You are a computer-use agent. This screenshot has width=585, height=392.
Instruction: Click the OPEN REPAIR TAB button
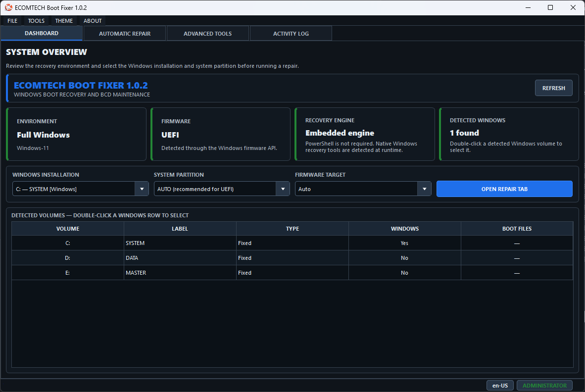(504, 189)
